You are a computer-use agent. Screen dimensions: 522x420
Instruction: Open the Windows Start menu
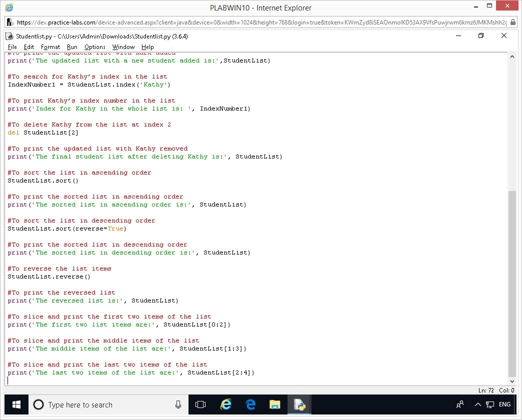point(16,404)
